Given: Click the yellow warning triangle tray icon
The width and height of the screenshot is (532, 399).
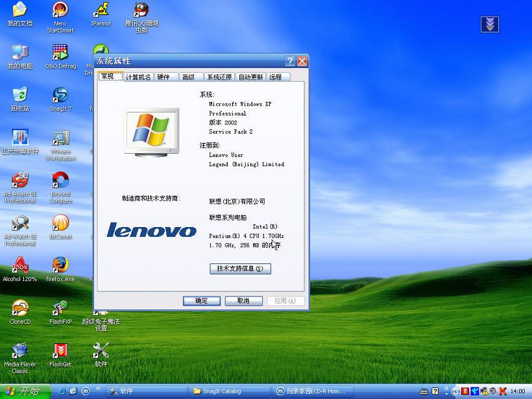Looking at the screenshot, I should tap(484, 391).
